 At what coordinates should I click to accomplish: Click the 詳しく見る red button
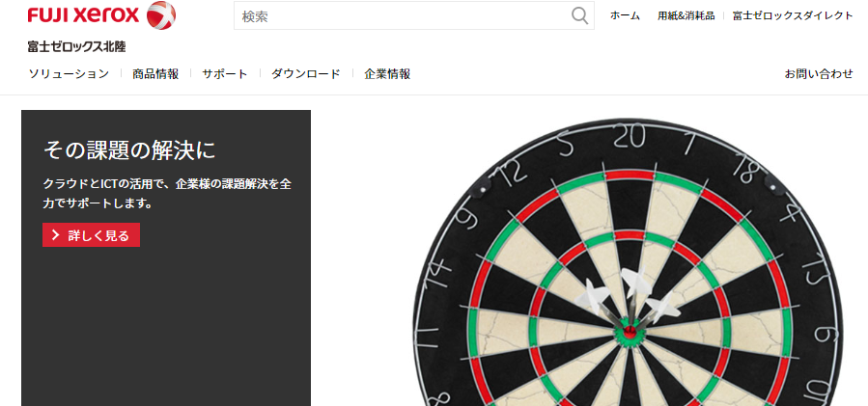[x=92, y=235]
